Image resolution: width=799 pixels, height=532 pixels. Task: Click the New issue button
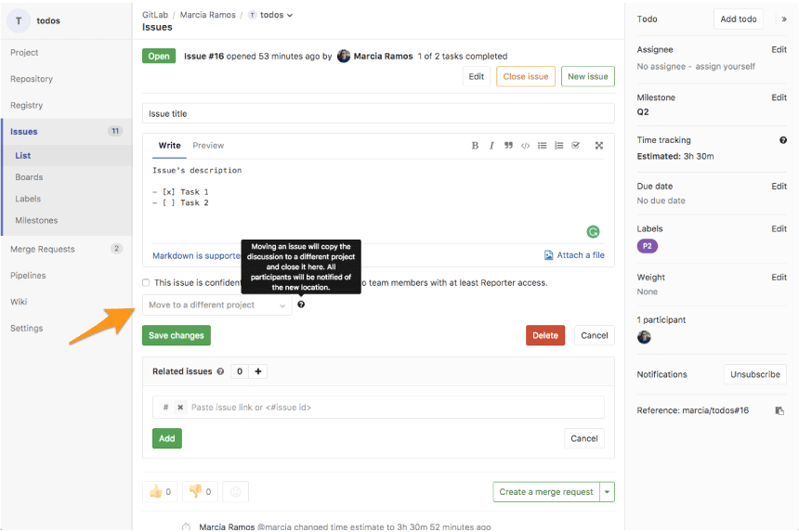588,76
